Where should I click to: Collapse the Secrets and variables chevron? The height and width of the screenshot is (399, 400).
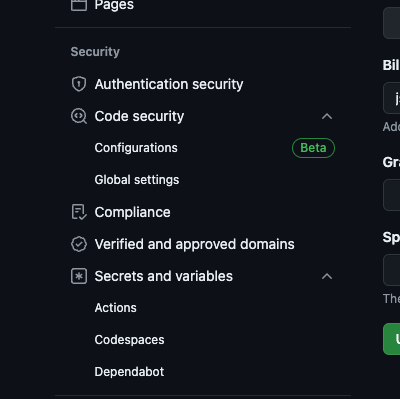[327, 276]
